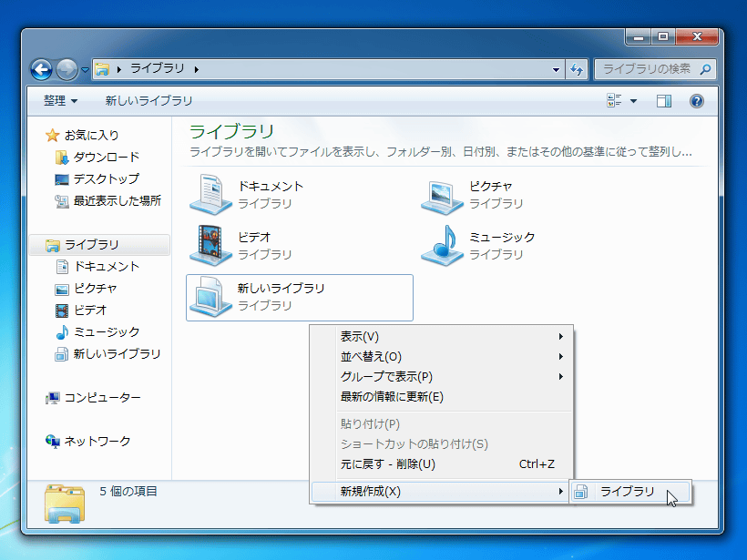Viewport: 747px width, 560px height.
Task: Toggle the preview pane icon
Action: coord(663,101)
